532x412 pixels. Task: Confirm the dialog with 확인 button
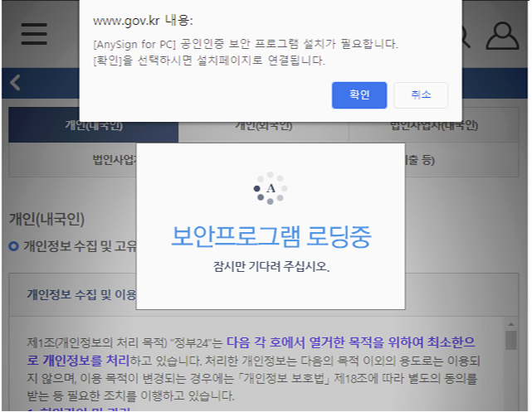click(x=359, y=95)
